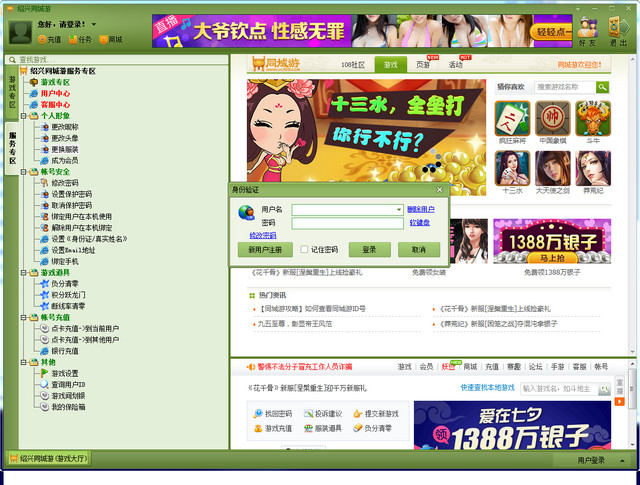This screenshot has height=485, width=640.
Task: Switch to 服务专区 vertical tab
Action: click(x=12, y=147)
